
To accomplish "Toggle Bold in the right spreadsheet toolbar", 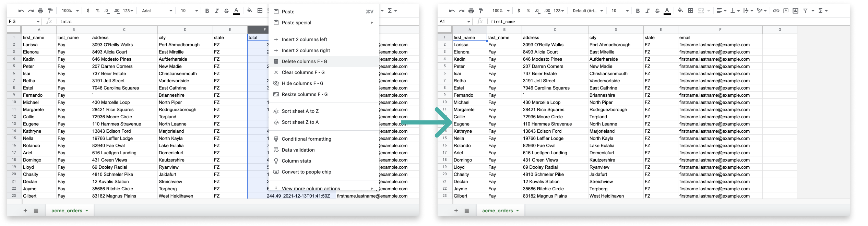I will click(638, 11).
